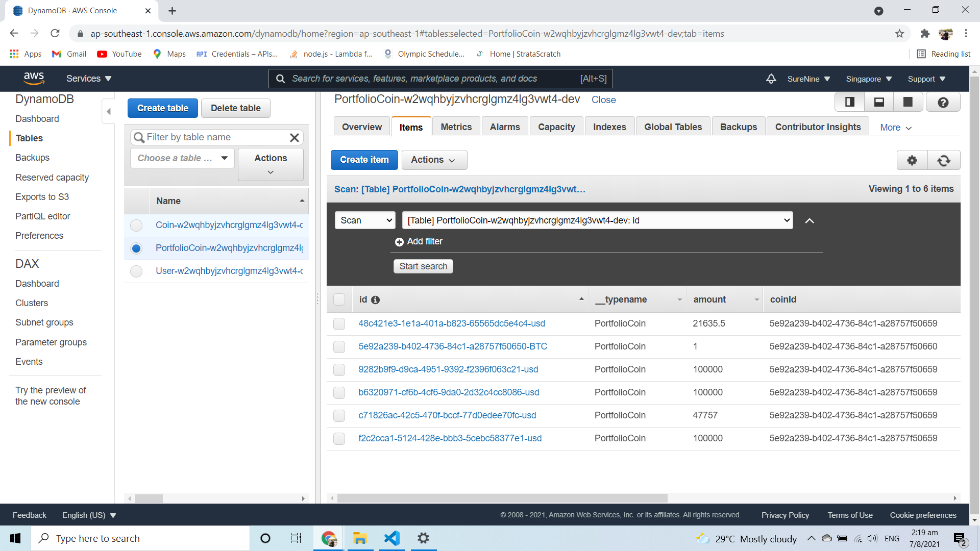
Task: Open the Indexes tab
Action: tap(609, 127)
